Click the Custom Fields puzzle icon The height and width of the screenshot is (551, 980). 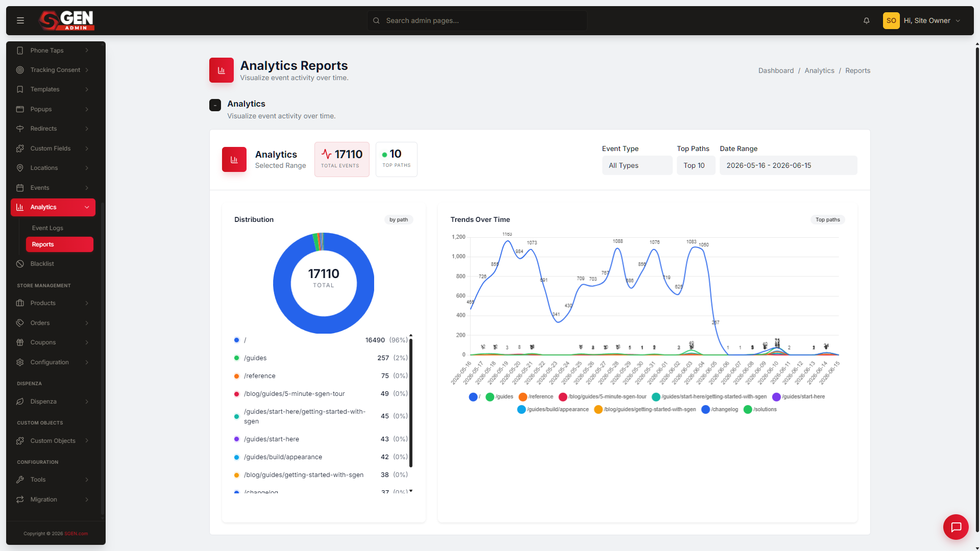coord(20,148)
